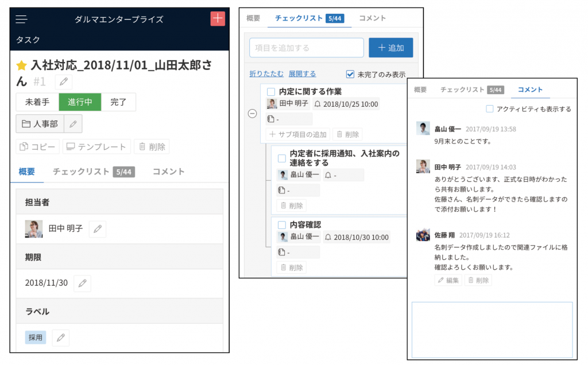588x365 pixels.
Task: Toggle 未完了のみ表示 checkbox
Action: pyautogui.click(x=350, y=74)
